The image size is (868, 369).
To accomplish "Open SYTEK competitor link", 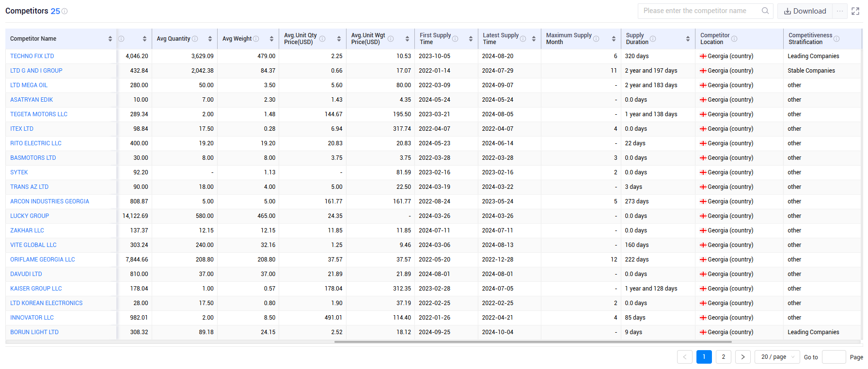I will 19,172.
